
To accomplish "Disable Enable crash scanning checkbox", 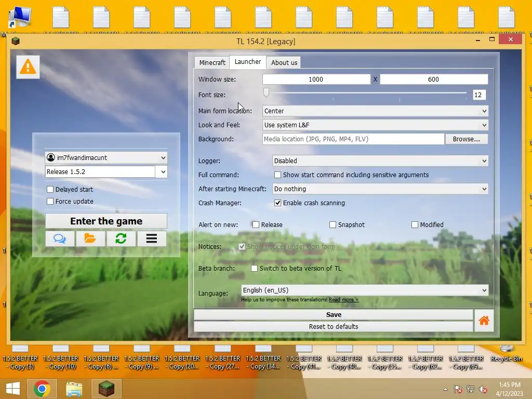I will pyautogui.click(x=277, y=203).
